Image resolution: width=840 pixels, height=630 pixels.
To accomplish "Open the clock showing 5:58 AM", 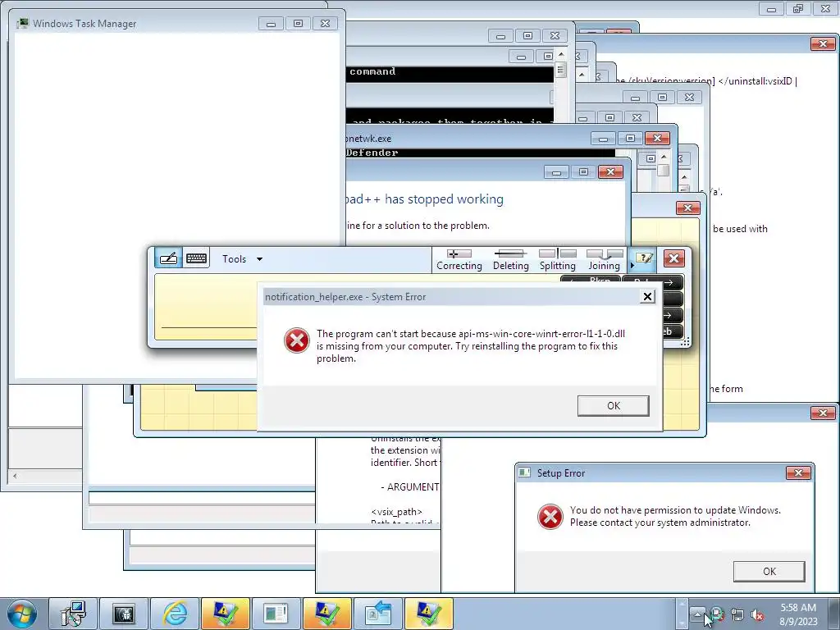I will (798, 614).
